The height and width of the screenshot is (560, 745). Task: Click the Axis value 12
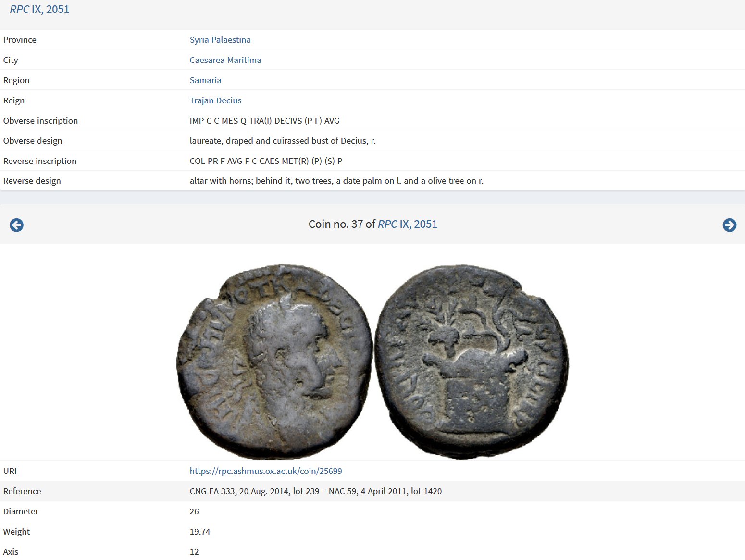tap(194, 552)
